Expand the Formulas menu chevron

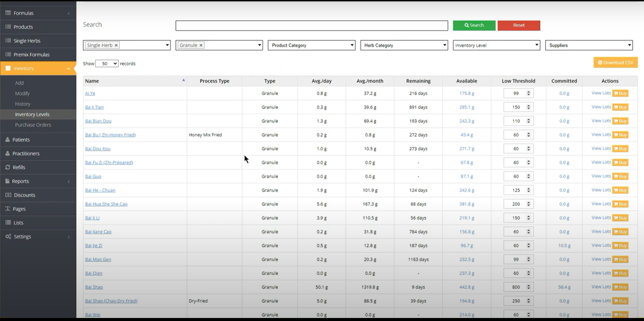pos(69,13)
